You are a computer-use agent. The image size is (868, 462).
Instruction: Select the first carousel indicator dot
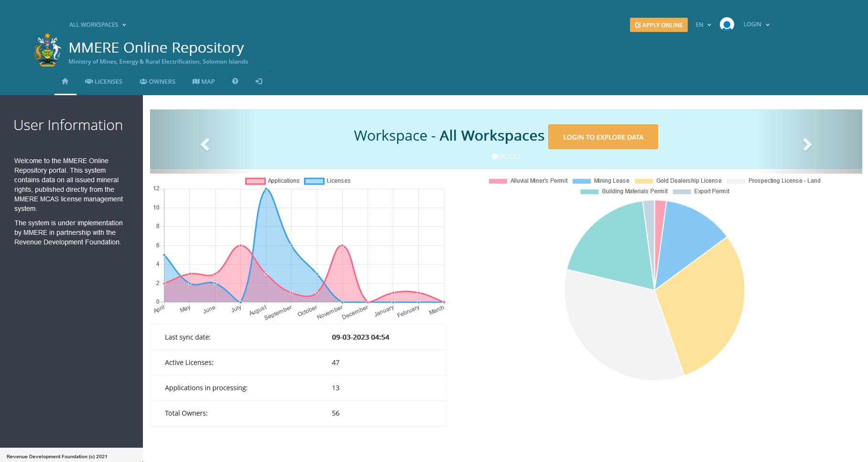pyautogui.click(x=495, y=156)
